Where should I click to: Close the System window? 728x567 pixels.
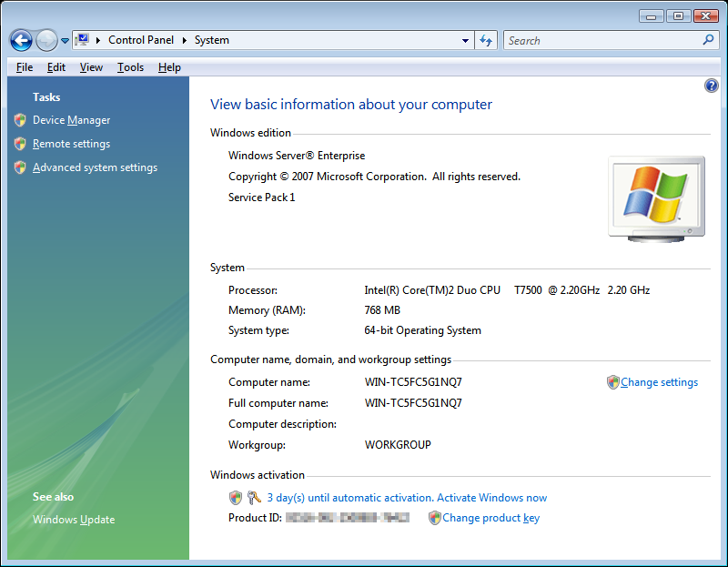point(706,16)
